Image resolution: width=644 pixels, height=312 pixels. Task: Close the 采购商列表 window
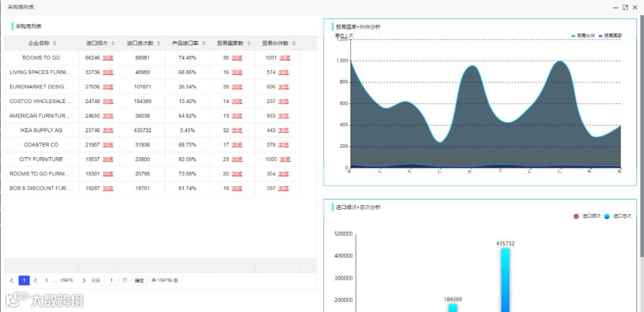pos(635,7)
